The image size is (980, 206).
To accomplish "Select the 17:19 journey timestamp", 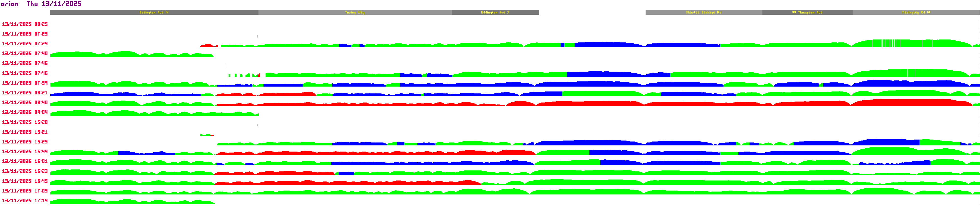I will click(x=25, y=201).
